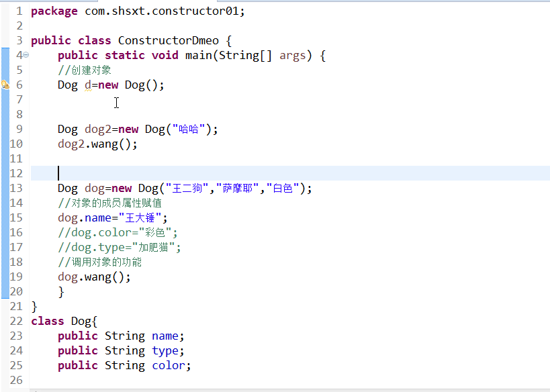This screenshot has width=550, height=392.
Task: Click the string "王大锤" on line 15
Action: tap(140, 217)
